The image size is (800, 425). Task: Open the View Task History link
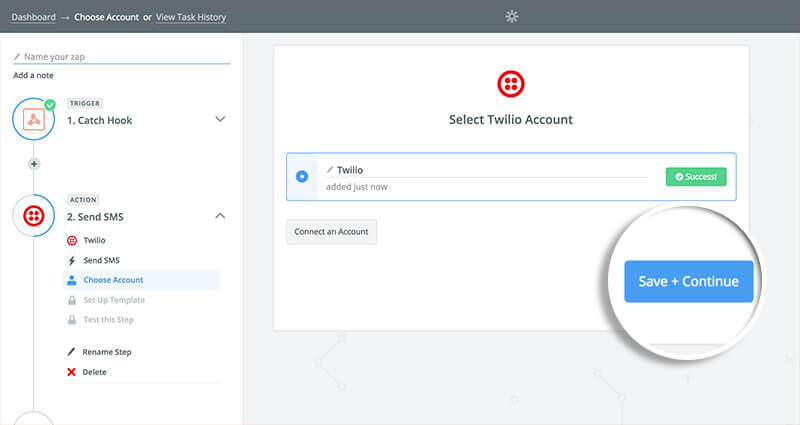coord(191,17)
